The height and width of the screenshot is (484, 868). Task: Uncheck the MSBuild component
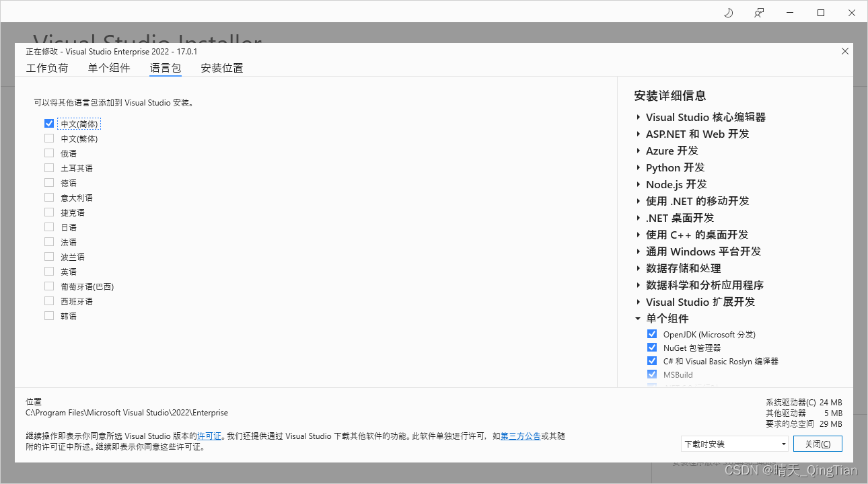coord(651,374)
